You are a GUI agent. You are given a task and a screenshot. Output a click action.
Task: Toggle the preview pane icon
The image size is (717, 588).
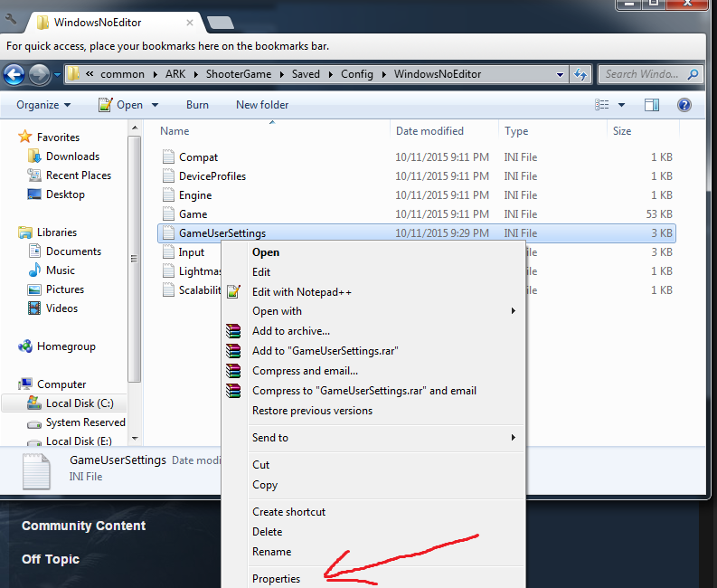[652, 105]
